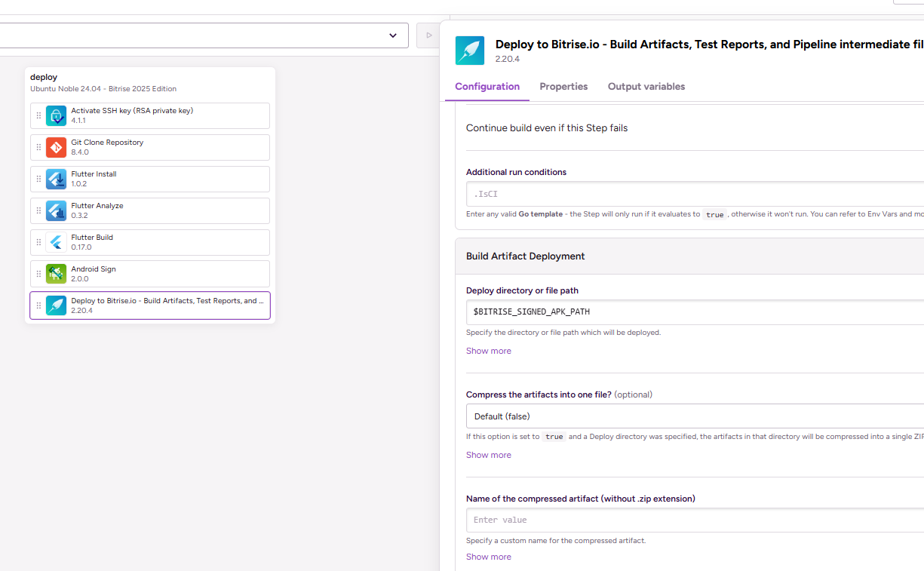
Task: Show more under Deploy directory field
Action: pyautogui.click(x=489, y=351)
